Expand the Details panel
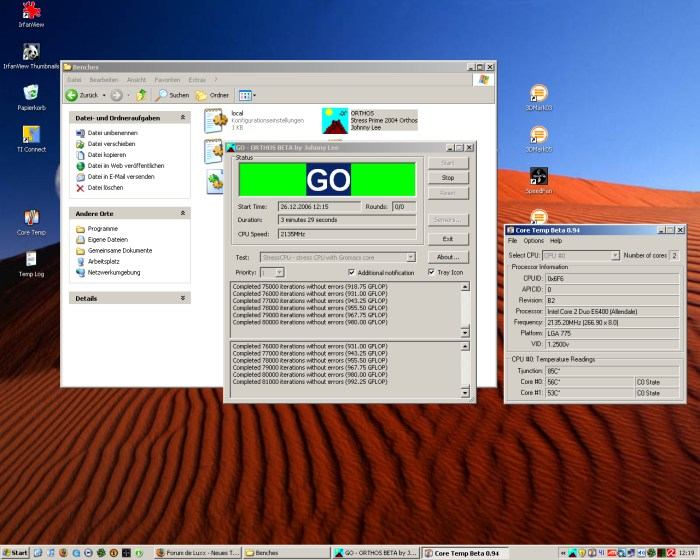This screenshot has width=700, height=560. 183,298
